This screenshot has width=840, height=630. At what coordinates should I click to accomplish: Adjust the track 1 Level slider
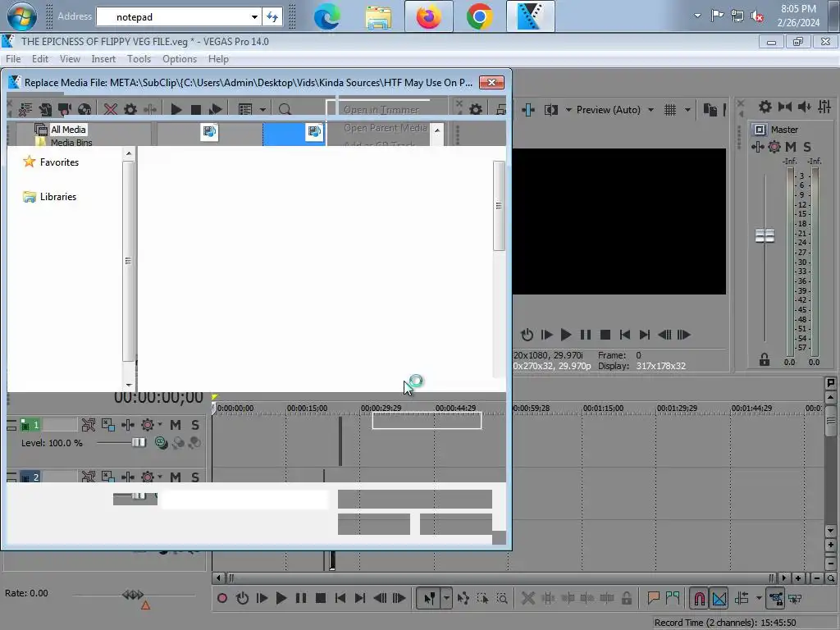click(x=138, y=442)
